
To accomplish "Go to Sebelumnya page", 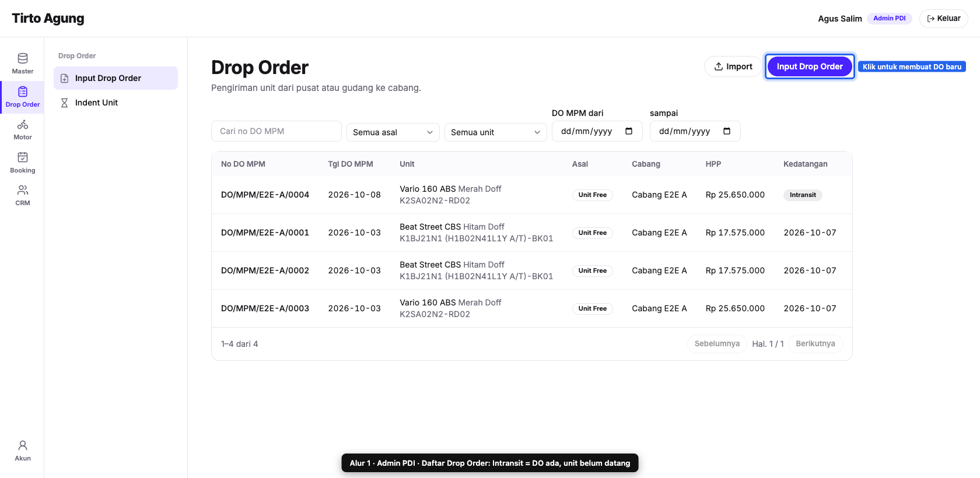I will [x=717, y=344].
